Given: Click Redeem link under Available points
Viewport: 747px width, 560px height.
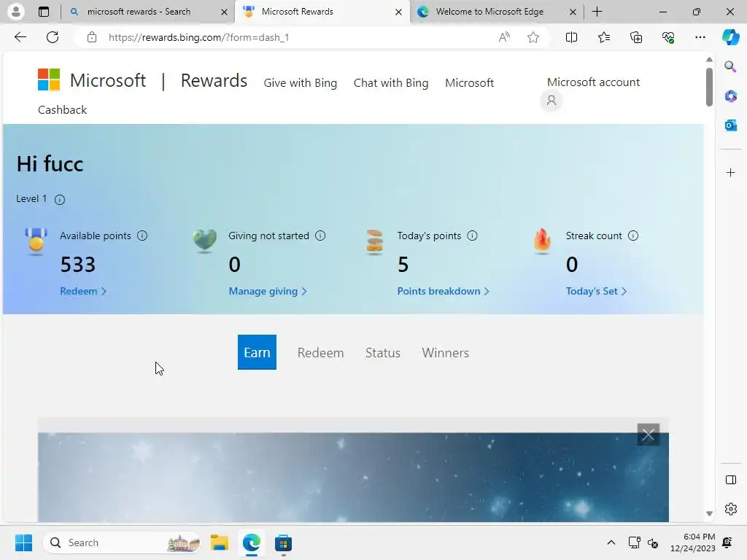Looking at the screenshot, I should 83,291.
